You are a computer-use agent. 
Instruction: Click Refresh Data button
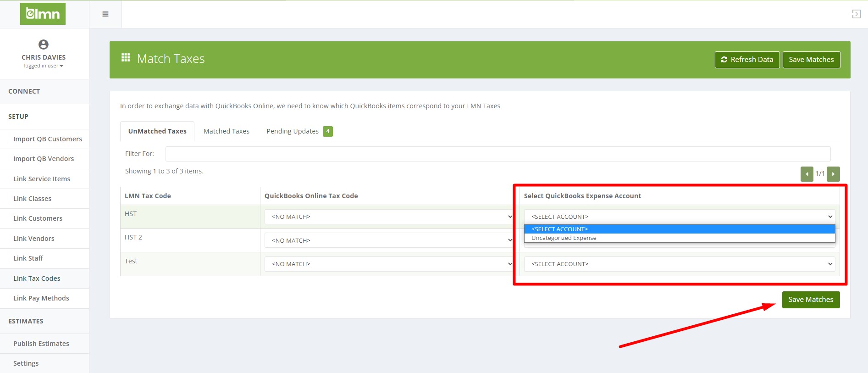tap(747, 60)
